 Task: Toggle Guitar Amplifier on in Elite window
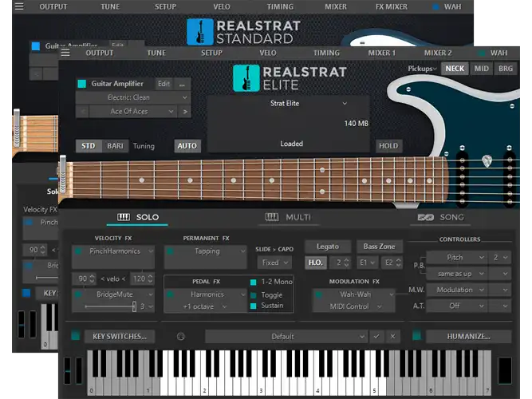pyautogui.click(x=82, y=84)
